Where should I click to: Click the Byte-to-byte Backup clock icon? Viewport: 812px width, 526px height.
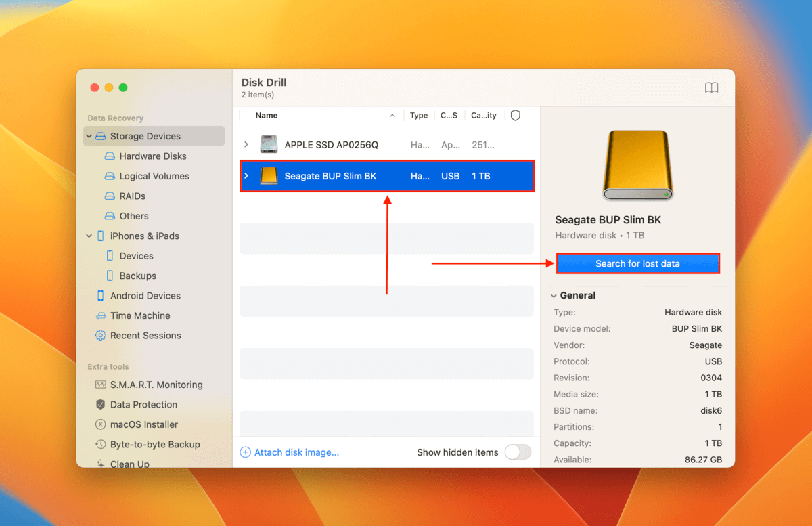[x=101, y=445]
